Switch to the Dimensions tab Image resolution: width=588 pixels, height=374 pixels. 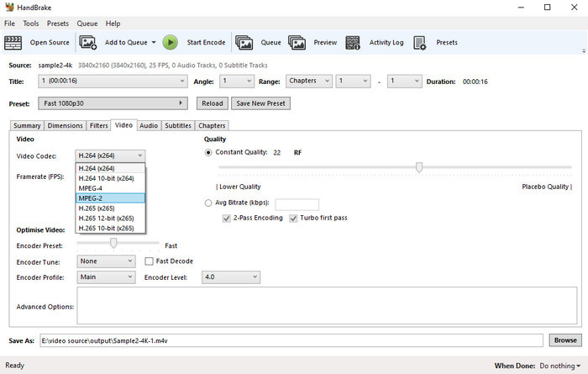click(65, 126)
